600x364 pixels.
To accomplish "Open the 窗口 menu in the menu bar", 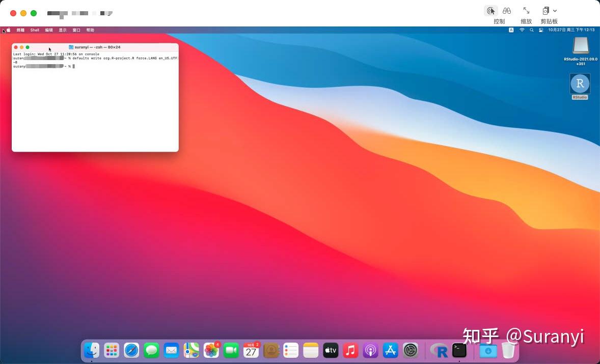I will (x=76, y=30).
